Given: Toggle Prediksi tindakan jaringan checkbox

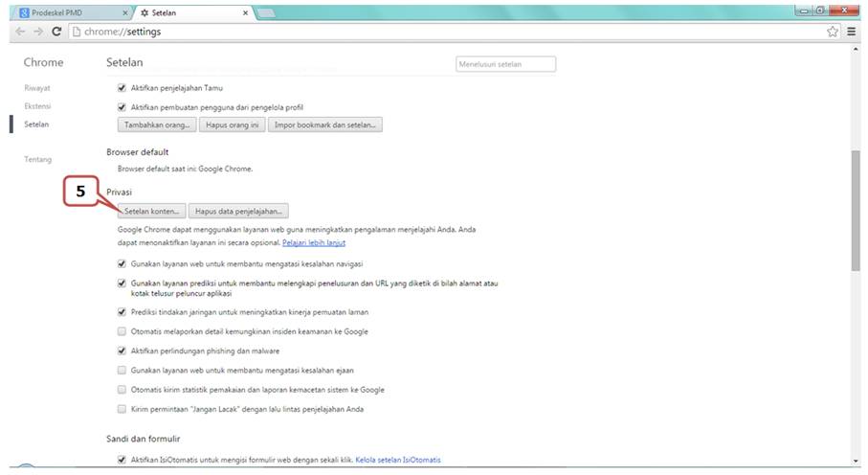Looking at the screenshot, I should [x=122, y=312].
